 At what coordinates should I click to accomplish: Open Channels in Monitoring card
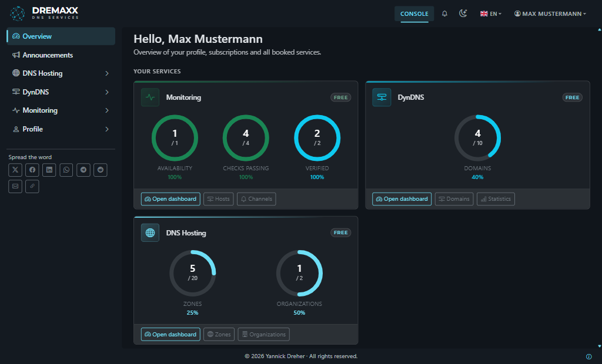click(256, 198)
